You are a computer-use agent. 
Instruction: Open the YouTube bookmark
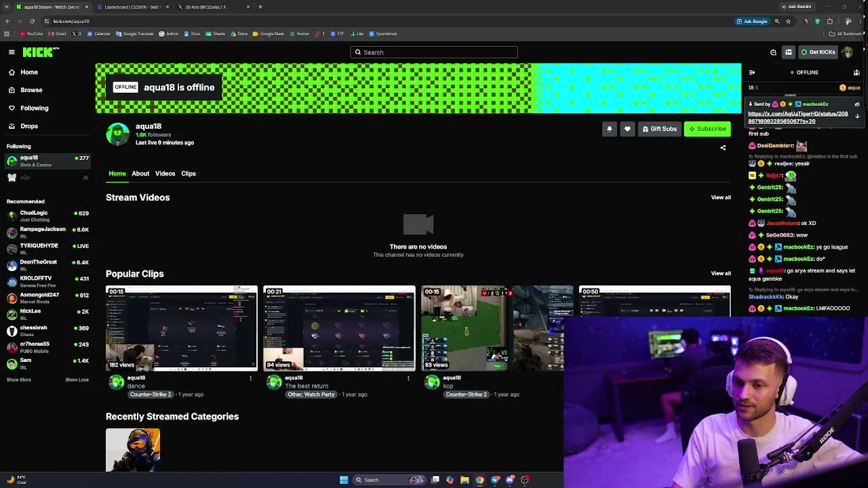pos(31,34)
